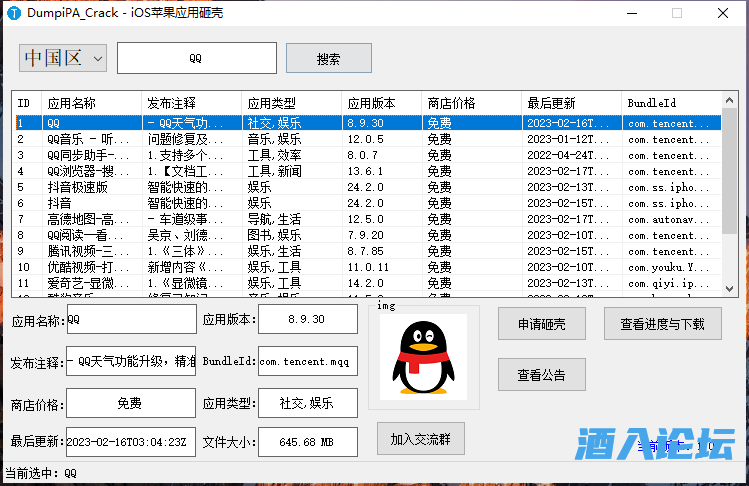
Task: Click the status bar text 当前选中: QQ
Action: pos(41,473)
